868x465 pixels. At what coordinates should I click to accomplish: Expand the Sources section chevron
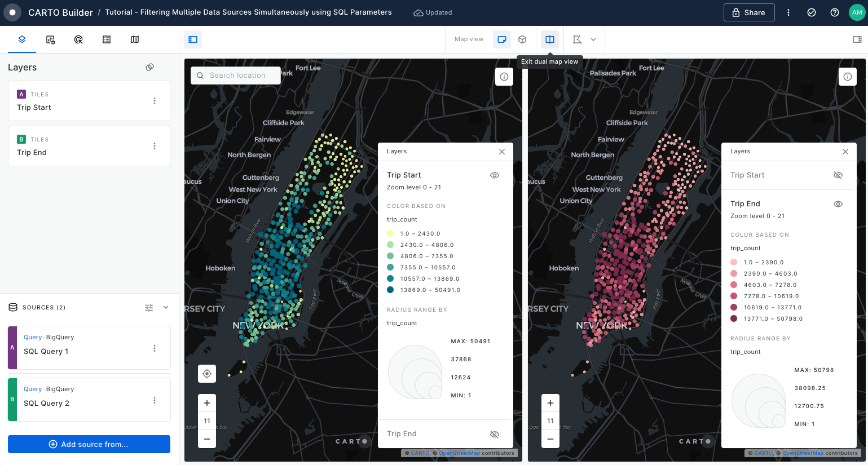tap(166, 307)
